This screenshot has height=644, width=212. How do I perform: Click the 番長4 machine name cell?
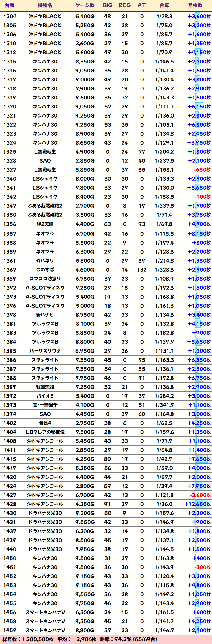point(45,423)
